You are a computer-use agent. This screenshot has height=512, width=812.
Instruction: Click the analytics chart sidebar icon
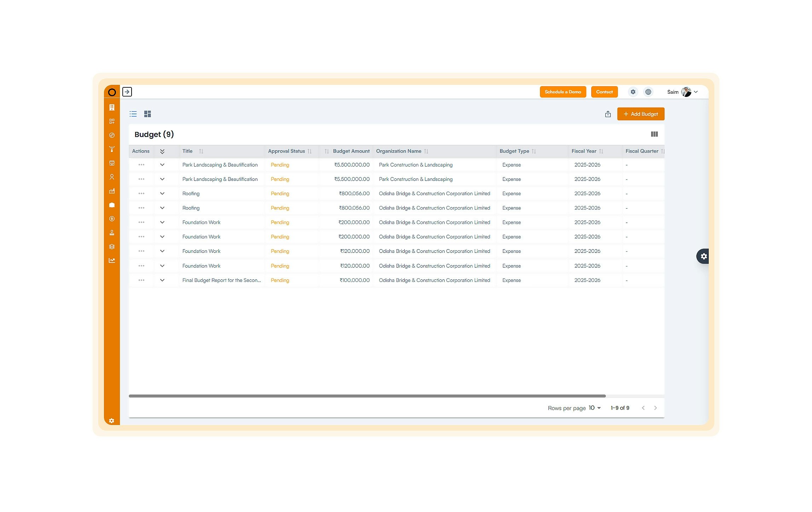click(x=112, y=261)
